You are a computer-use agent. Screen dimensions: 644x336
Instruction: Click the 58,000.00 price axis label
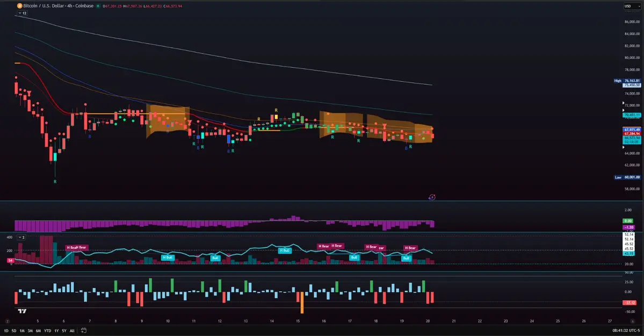coord(632,189)
